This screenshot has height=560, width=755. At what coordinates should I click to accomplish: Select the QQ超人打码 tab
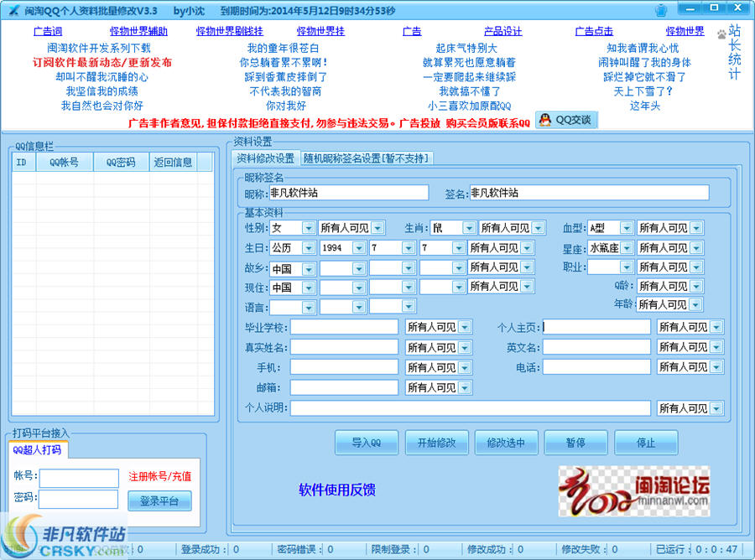pos(37,450)
